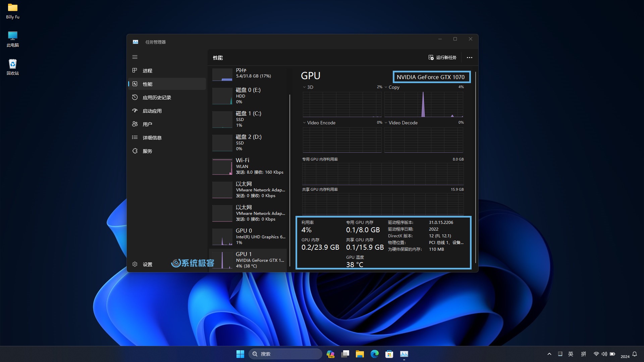
Task: Click the three-dot more options button
Action: [x=469, y=58]
